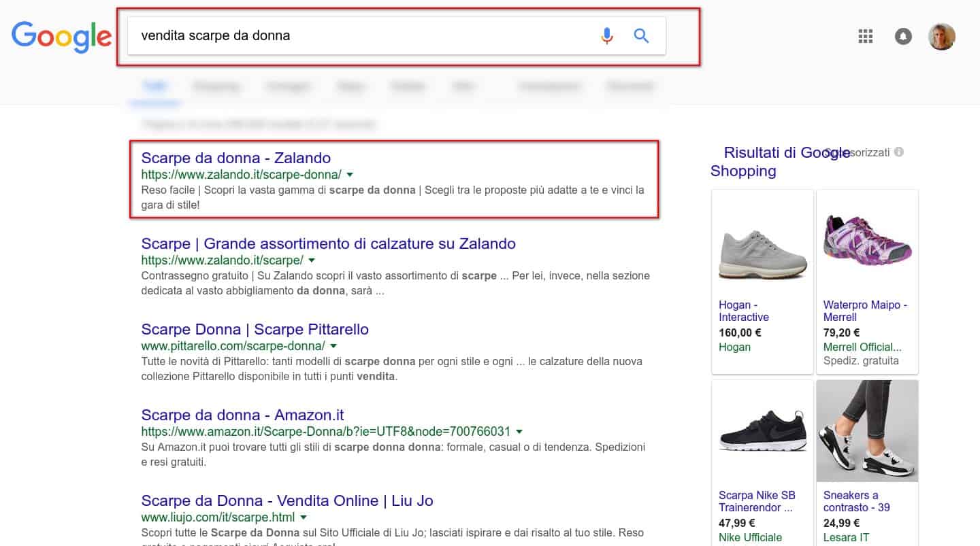The image size is (980, 546).
Task: Click the '160,00 €' price
Action: tap(740, 332)
